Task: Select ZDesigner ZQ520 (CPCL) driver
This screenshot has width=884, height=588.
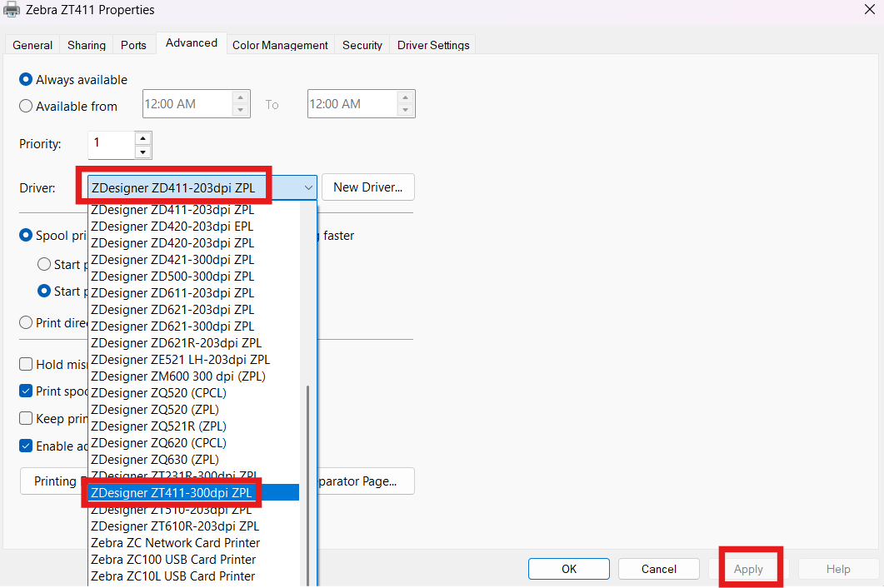Action: (x=194, y=392)
